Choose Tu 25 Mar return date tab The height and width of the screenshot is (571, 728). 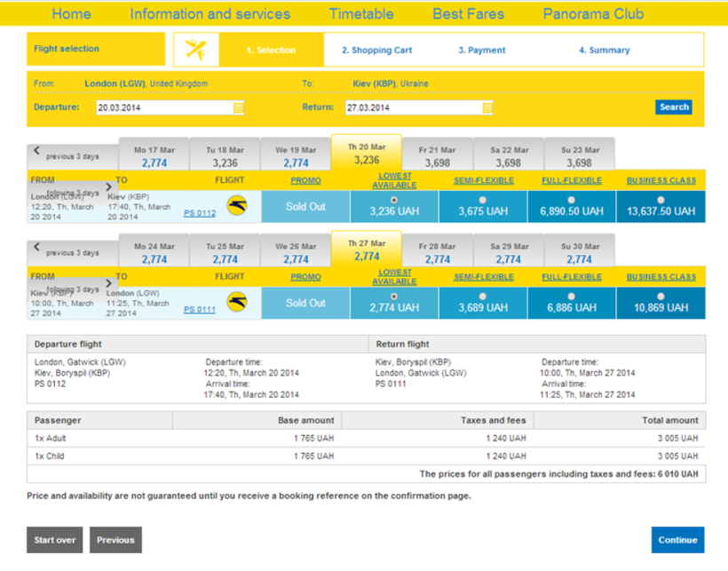226,251
